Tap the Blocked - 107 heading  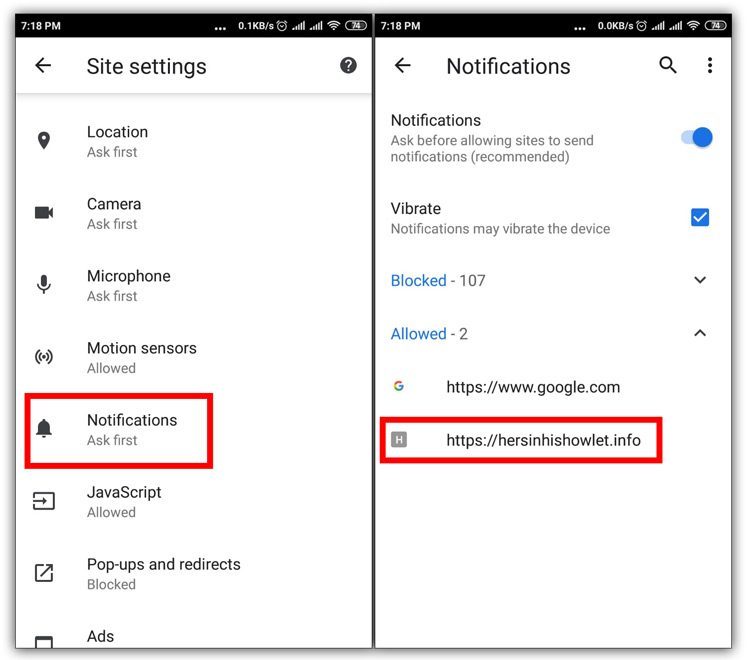click(x=438, y=280)
